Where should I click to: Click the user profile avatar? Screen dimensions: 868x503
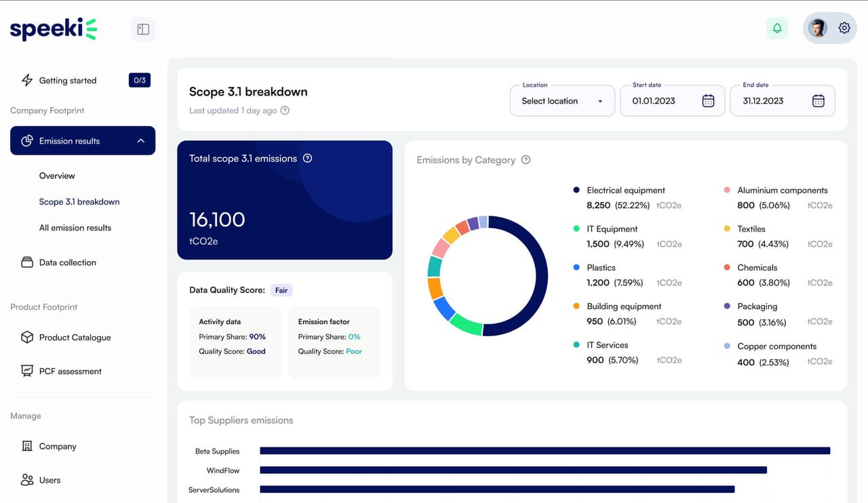[x=818, y=28]
